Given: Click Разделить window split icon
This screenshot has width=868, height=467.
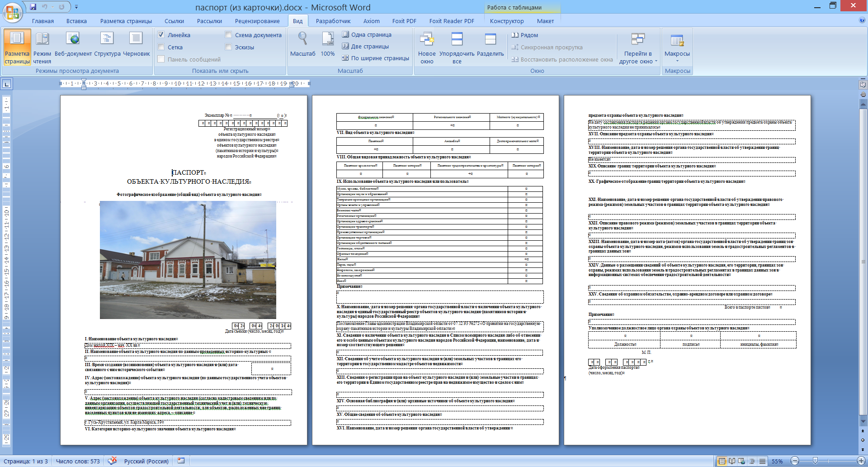Looking at the screenshot, I should point(490,45).
